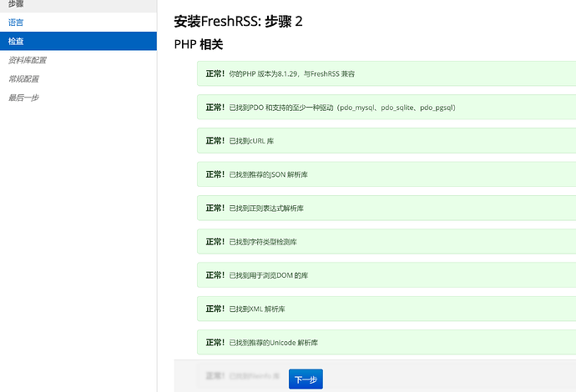Click the 已找到推荐的Unicode 解析库 message
The height and width of the screenshot is (392, 576).
pyautogui.click(x=387, y=342)
